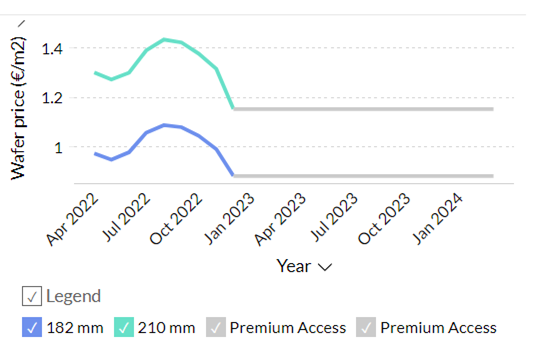
Task: Toggle the Legend checkbox
Action: pyautogui.click(x=32, y=296)
